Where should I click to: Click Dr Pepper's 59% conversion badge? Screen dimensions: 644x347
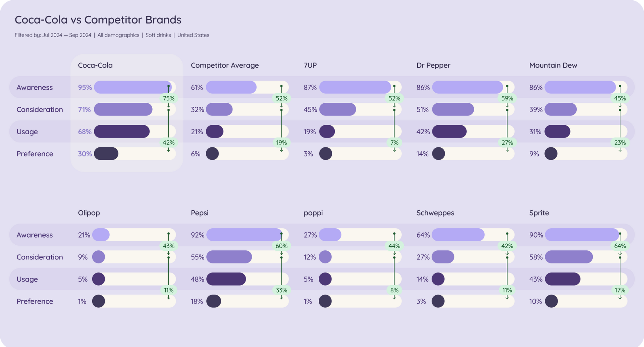507,98
